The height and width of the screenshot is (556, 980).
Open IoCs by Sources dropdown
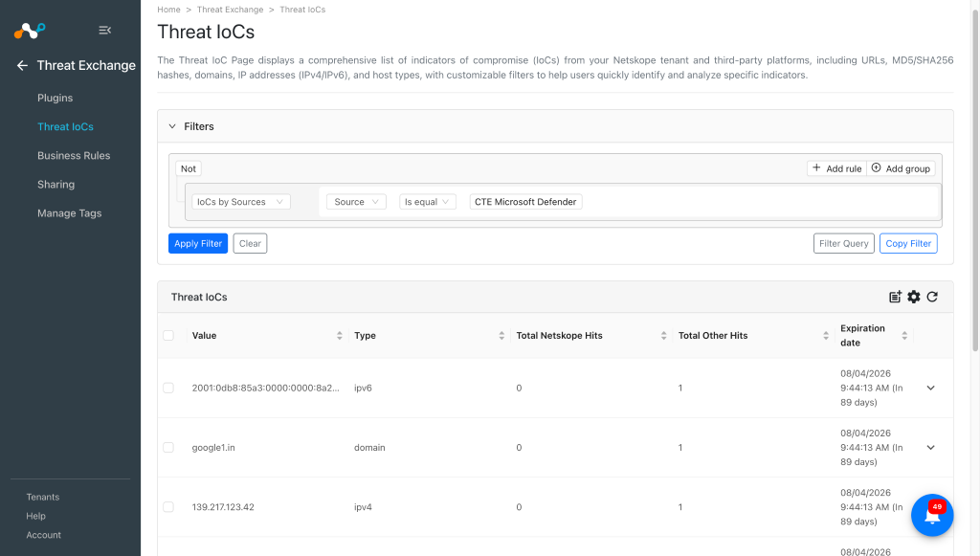240,202
